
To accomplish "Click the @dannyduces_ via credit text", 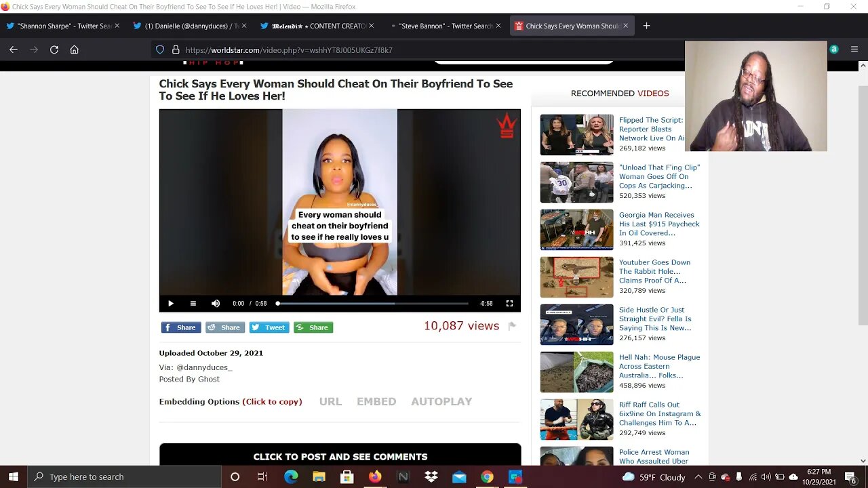I will [204, 367].
